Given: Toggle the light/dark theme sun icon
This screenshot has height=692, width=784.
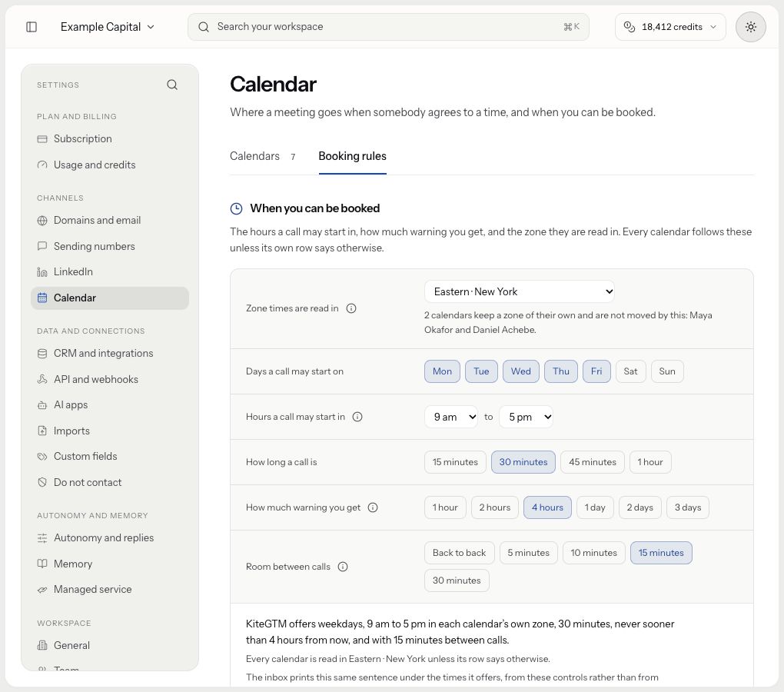Looking at the screenshot, I should pos(750,27).
